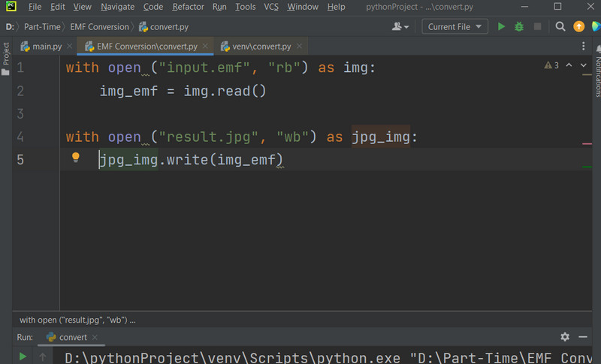Go to previous highlighted error arrow
The width and height of the screenshot is (601, 364).
pos(569,65)
